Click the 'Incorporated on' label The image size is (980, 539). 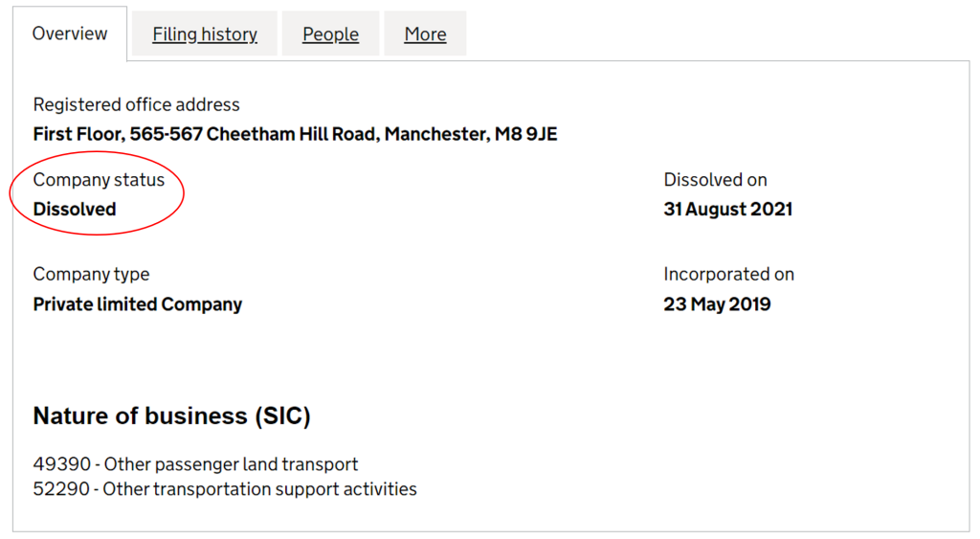point(728,274)
